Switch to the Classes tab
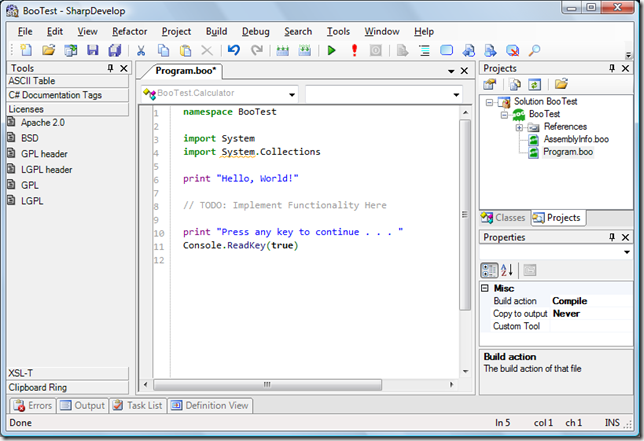 click(x=504, y=218)
